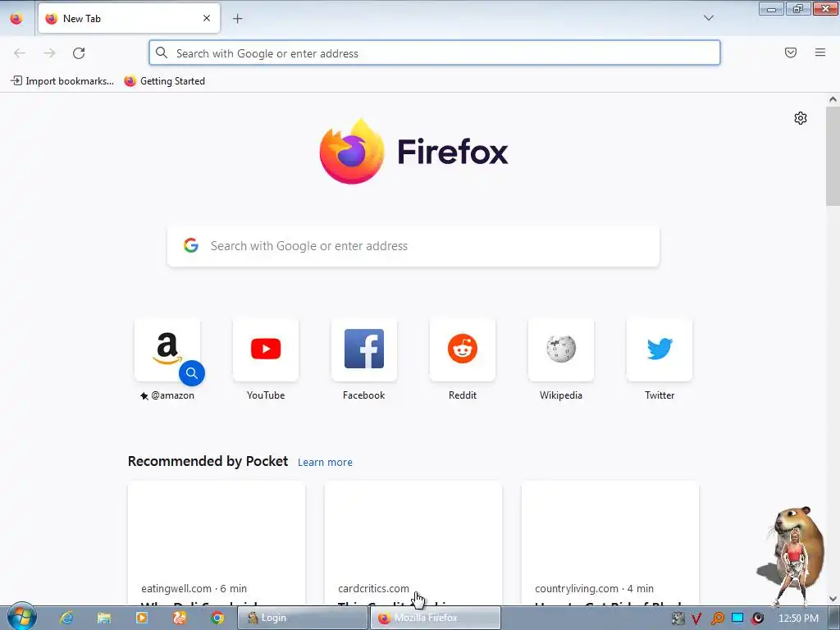The image size is (840, 630).
Task: Select the New Tab tab title
Action: tap(82, 19)
